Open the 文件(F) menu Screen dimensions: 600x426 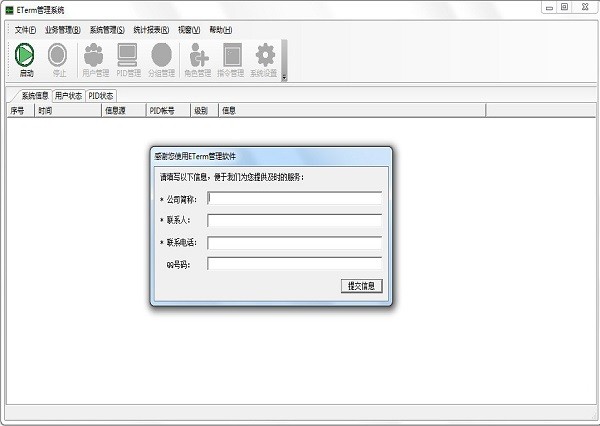26,30
